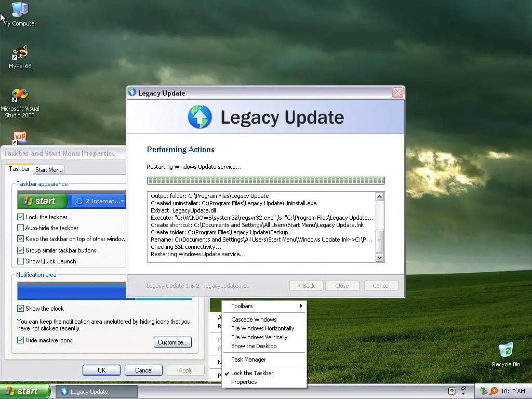Toggle the Lock the taskbar checkbox
The image size is (532, 399).
pos(20,217)
